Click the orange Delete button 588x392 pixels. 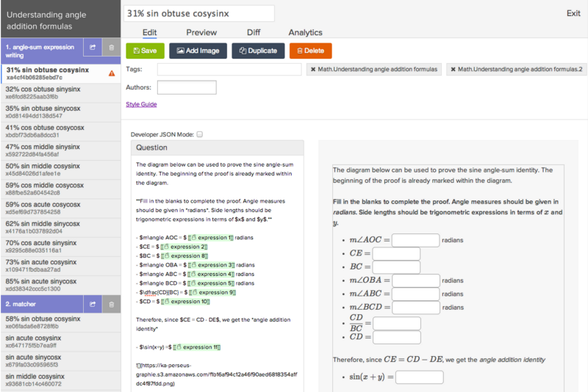point(310,51)
